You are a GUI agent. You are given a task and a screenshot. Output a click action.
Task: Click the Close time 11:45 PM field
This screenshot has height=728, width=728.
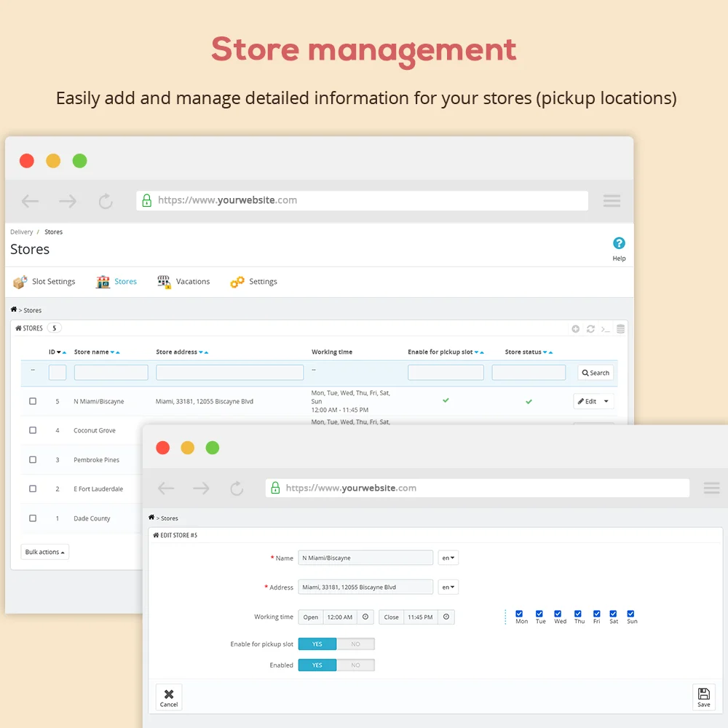point(420,617)
